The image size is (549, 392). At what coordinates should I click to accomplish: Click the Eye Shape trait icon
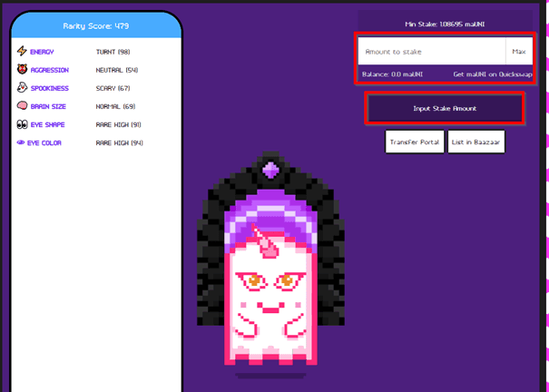(x=22, y=124)
